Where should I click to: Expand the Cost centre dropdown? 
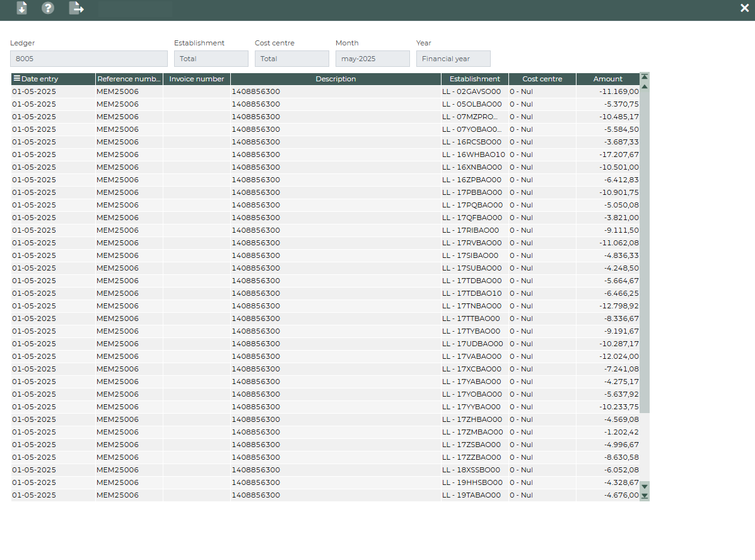[292, 59]
